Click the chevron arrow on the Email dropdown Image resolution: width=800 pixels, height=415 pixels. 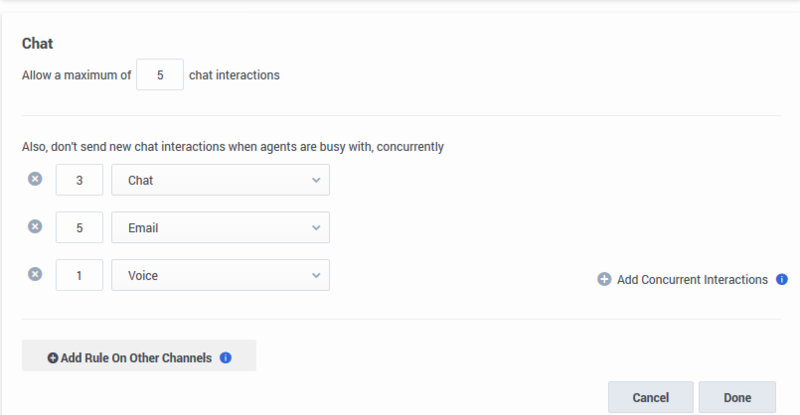tap(316, 228)
